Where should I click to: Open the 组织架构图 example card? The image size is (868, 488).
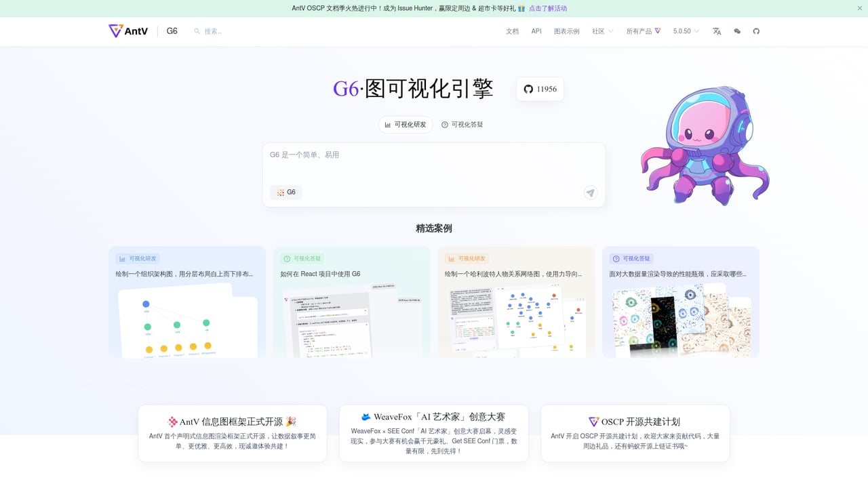[187, 302]
